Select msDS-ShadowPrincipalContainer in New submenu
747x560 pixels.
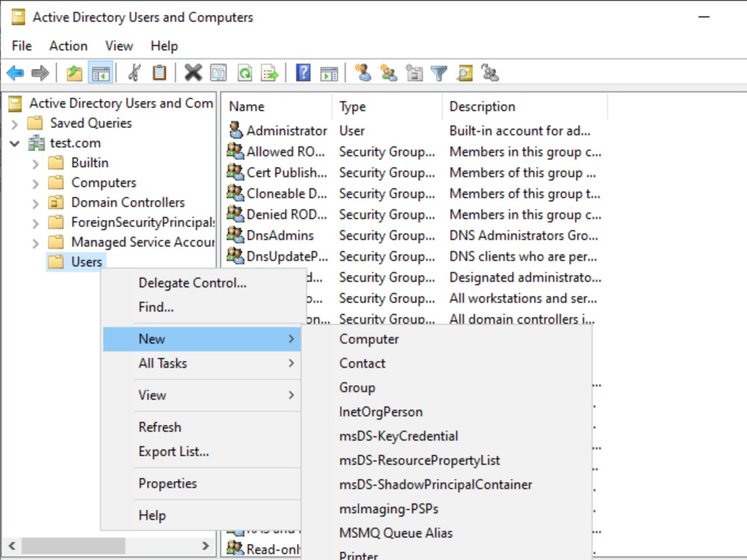[447, 485]
